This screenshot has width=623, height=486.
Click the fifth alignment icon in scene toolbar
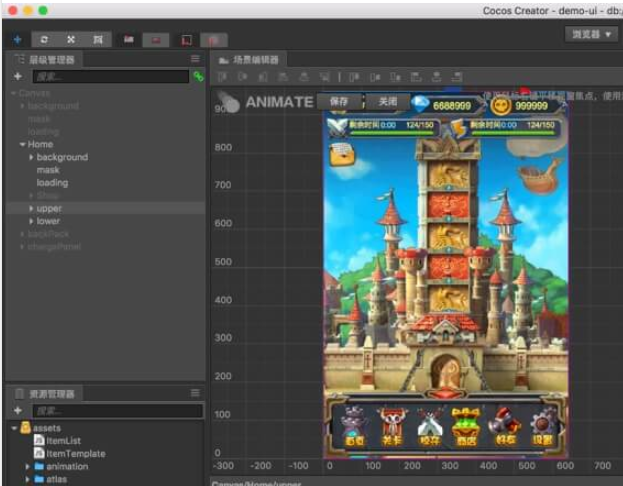(x=304, y=77)
